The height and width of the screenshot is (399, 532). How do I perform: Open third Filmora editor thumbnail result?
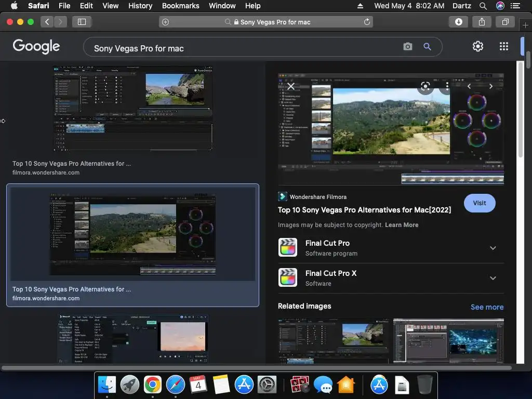coord(133,339)
